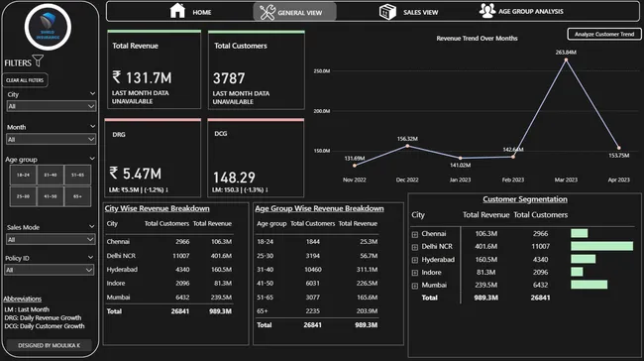Image resolution: width=644 pixels, height=361 pixels.
Task: Open the Sales Mode filter dropdown box
Action: tap(51, 239)
